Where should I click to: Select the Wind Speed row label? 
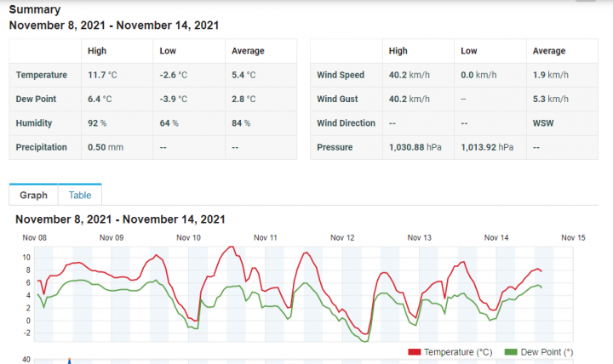tap(341, 76)
